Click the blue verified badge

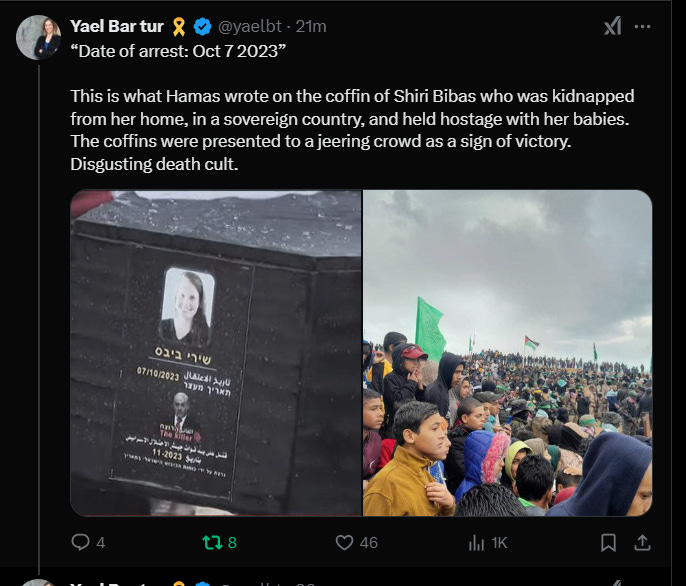pos(202,26)
